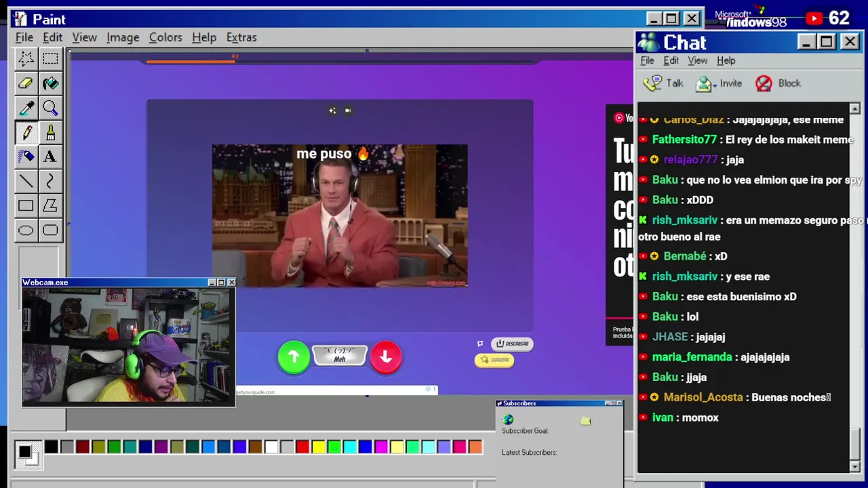Choose the Curve tool

(x=50, y=181)
